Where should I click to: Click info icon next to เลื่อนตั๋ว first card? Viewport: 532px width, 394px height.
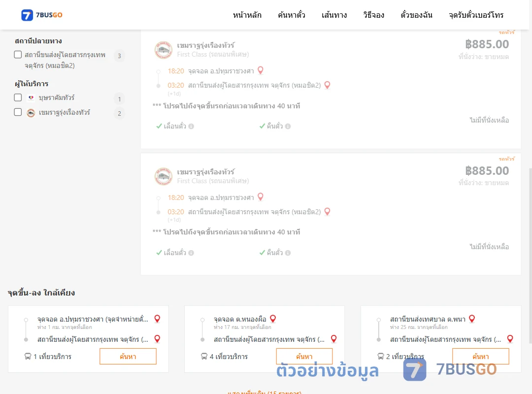pos(191,126)
